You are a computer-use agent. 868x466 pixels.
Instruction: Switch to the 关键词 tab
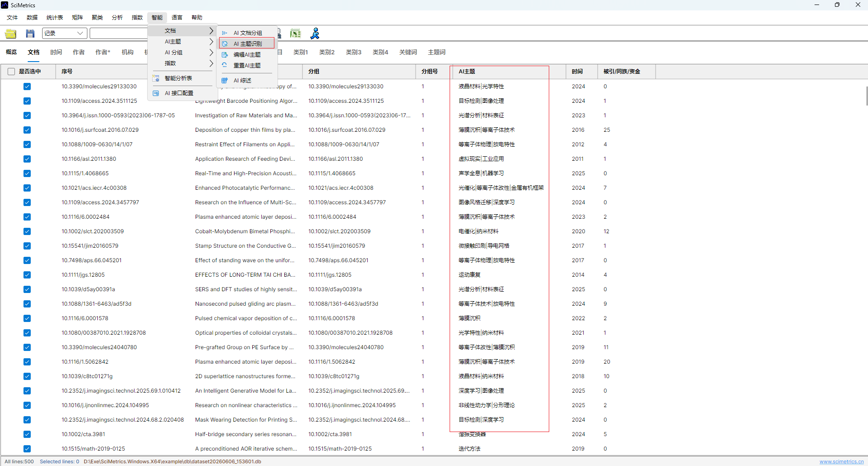(408, 53)
